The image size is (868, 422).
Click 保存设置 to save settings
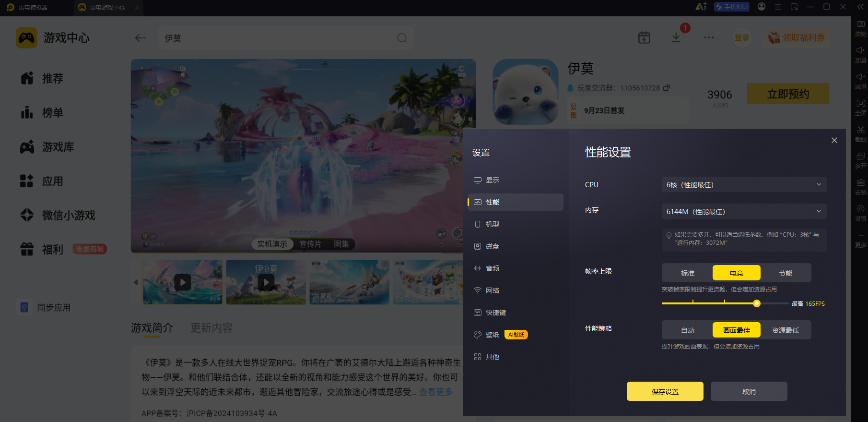click(x=665, y=391)
